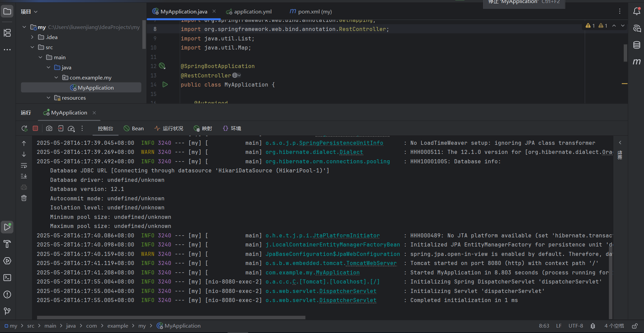Go to next highlighted problem arrow
Viewport: 644px width, 333px height.
click(623, 26)
